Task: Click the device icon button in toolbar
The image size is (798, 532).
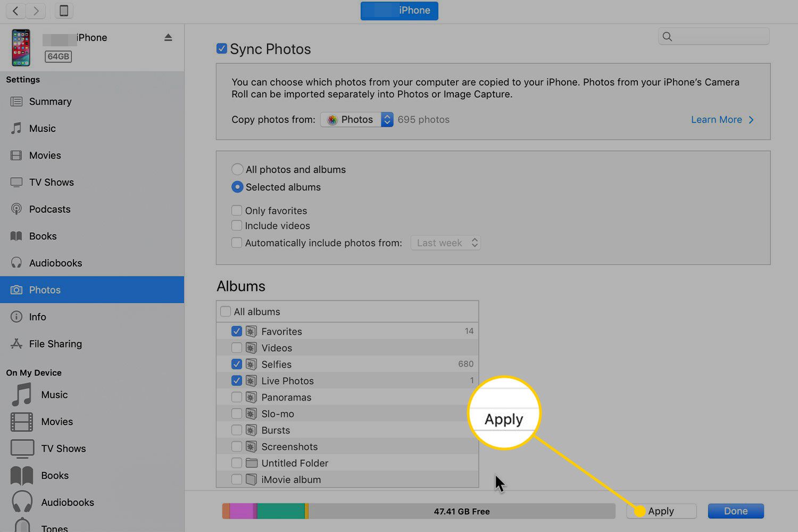Action: 64,11
